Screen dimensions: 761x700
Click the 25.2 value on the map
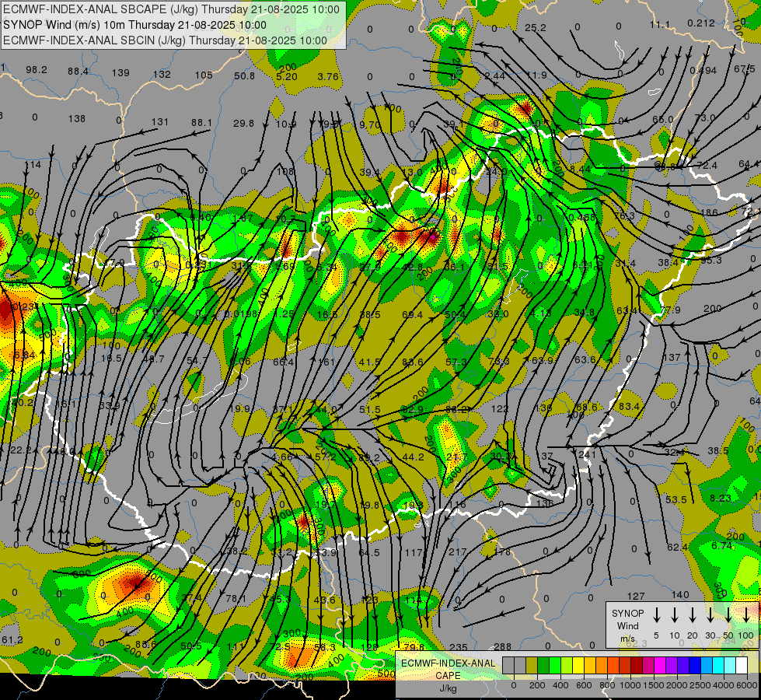coord(536,28)
